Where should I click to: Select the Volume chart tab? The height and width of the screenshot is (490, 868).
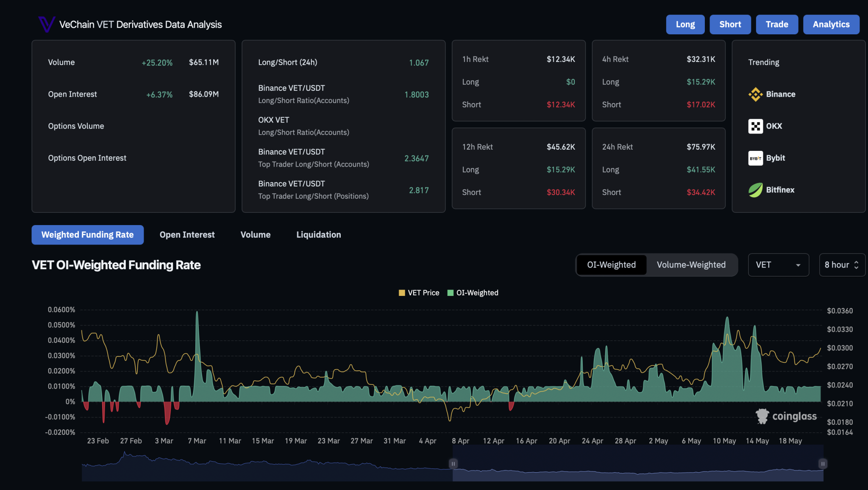pos(255,235)
